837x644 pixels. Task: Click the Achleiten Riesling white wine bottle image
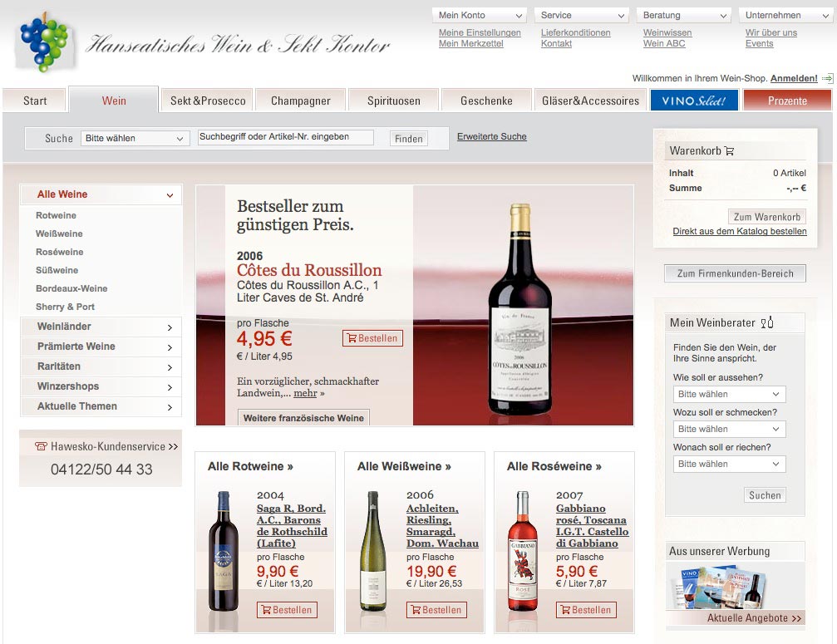(372, 551)
